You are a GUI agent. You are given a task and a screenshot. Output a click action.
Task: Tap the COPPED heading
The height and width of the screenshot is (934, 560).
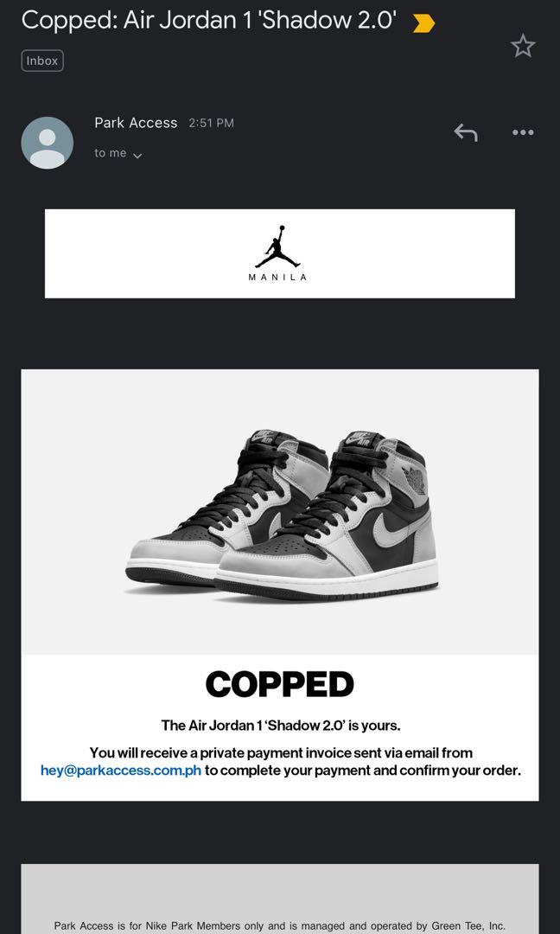(x=280, y=684)
